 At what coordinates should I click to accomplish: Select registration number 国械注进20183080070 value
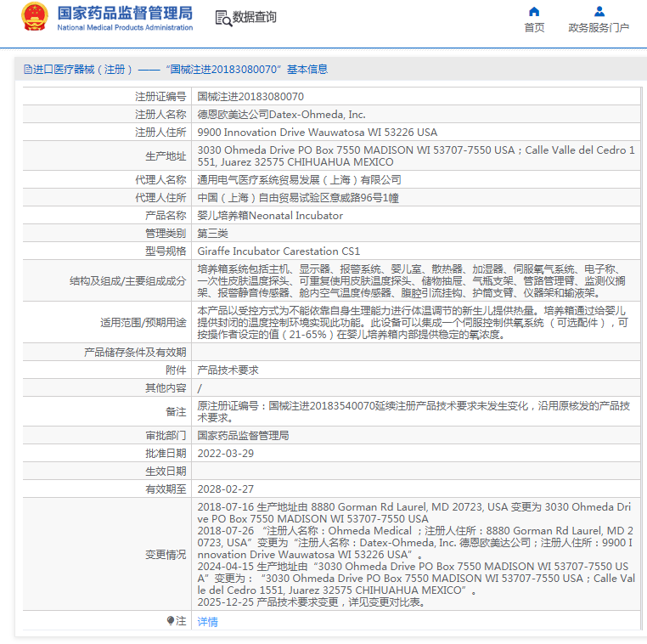click(250, 97)
